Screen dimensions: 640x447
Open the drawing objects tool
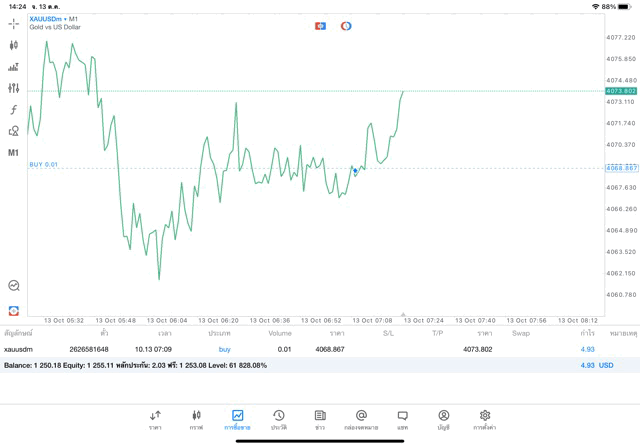(x=14, y=131)
